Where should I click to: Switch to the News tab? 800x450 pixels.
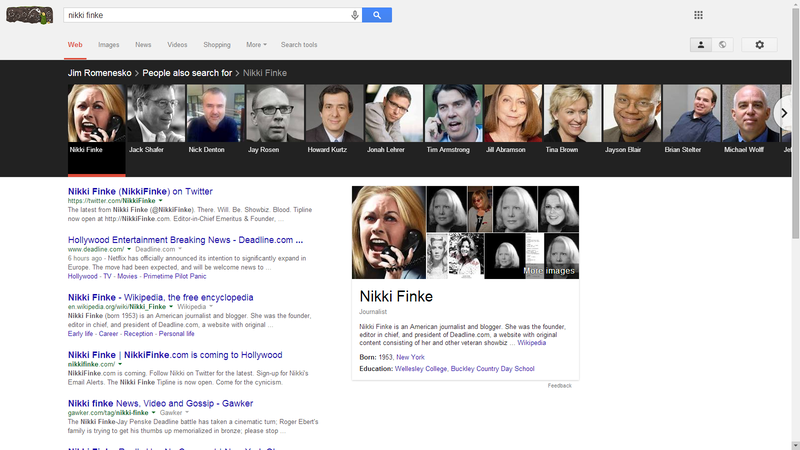[x=143, y=45]
